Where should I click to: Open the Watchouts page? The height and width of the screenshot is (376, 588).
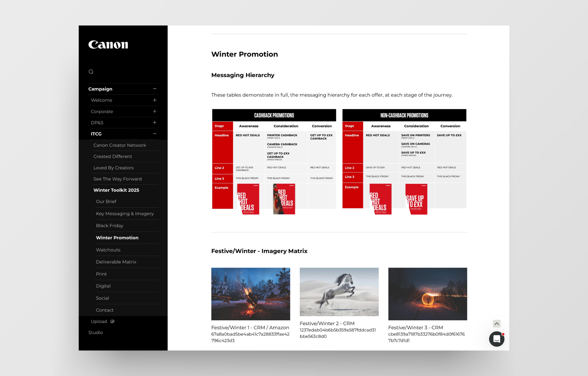coord(108,250)
